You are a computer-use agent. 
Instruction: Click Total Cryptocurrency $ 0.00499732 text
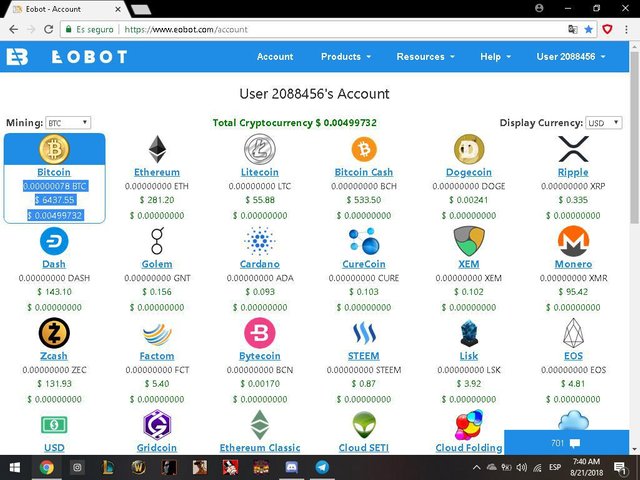[x=295, y=123]
